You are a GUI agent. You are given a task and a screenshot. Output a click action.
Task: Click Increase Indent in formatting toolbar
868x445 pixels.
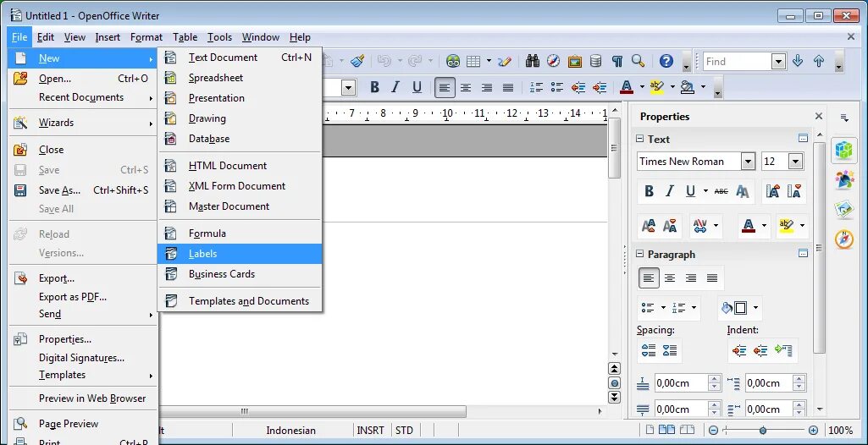click(600, 87)
